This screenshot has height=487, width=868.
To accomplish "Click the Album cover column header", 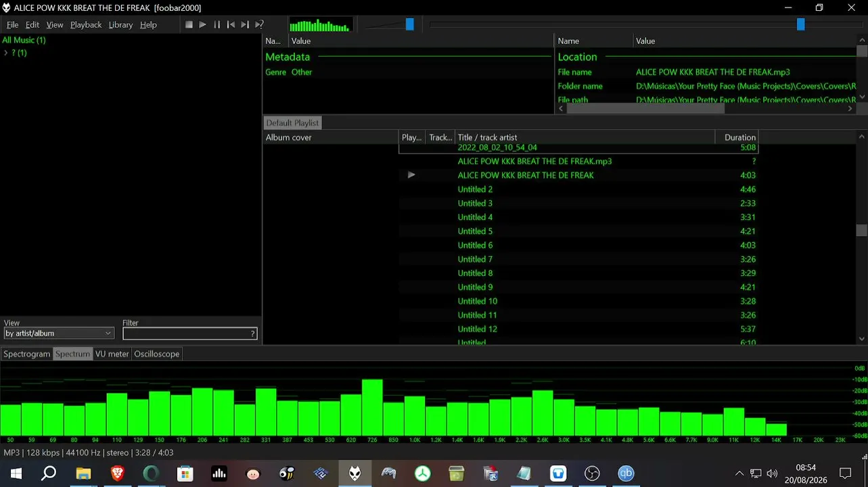I will tap(331, 137).
